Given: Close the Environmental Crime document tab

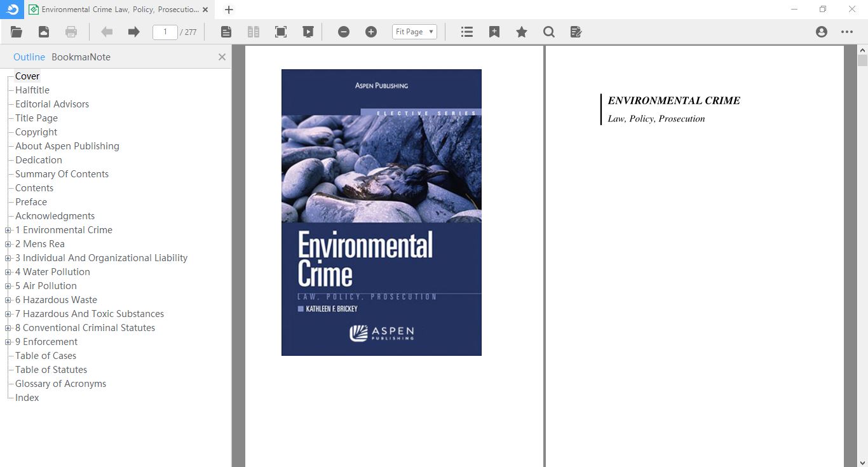Looking at the screenshot, I should pyautogui.click(x=205, y=10).
